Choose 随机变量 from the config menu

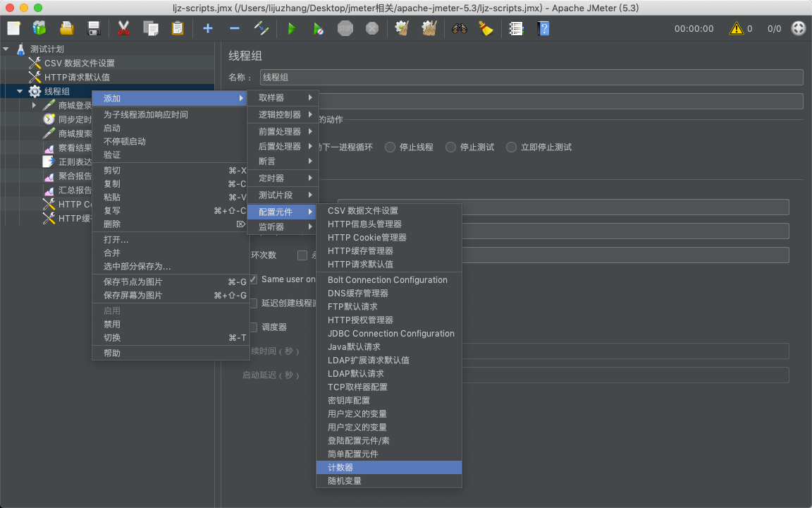point(389,481)
